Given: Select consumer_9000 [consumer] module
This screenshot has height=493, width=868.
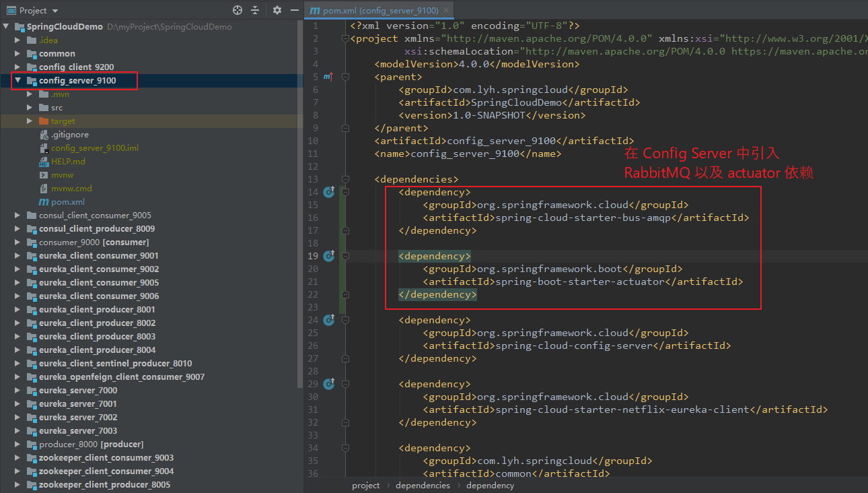Looking at the screenshot, I should point(94,242).
